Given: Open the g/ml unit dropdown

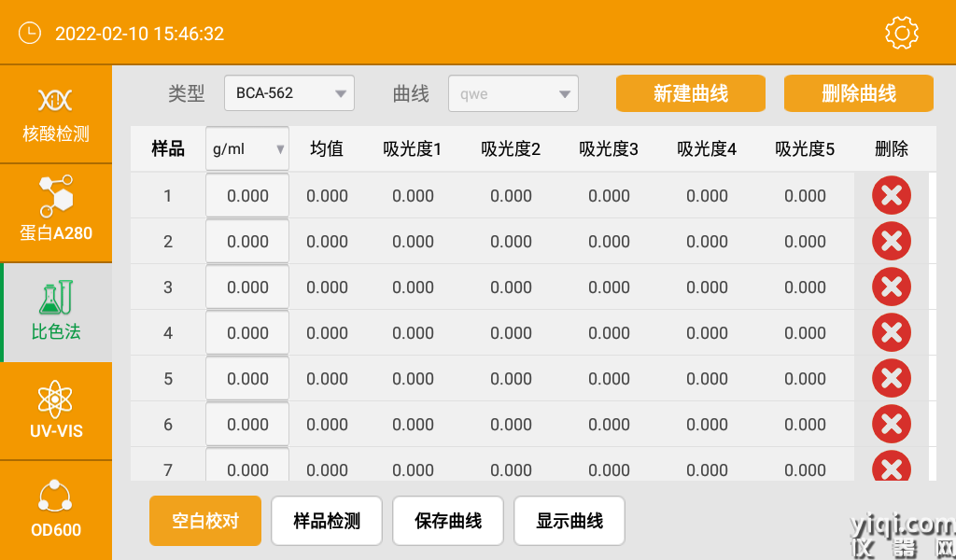Looking at the screenshot, I should click(x=246, y=148).
